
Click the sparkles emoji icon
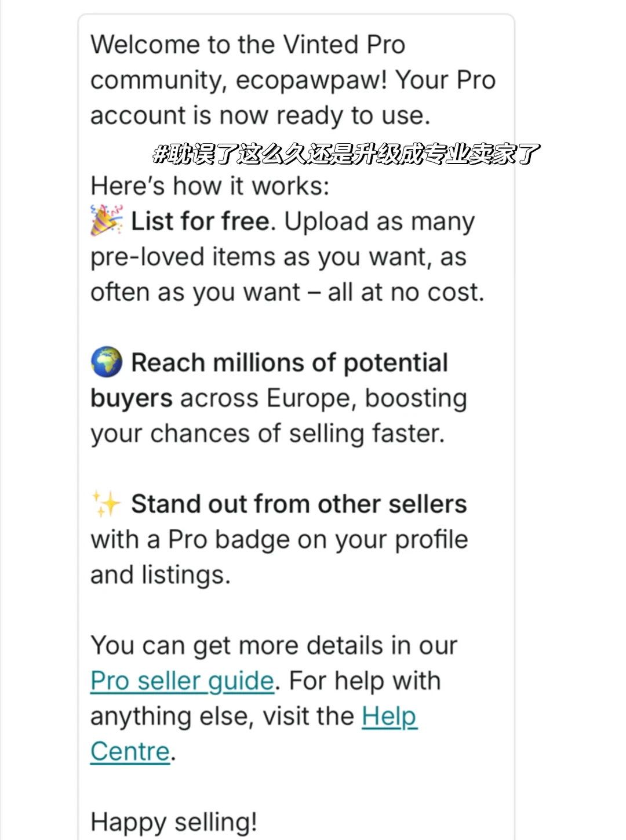[x=106, y=503]
